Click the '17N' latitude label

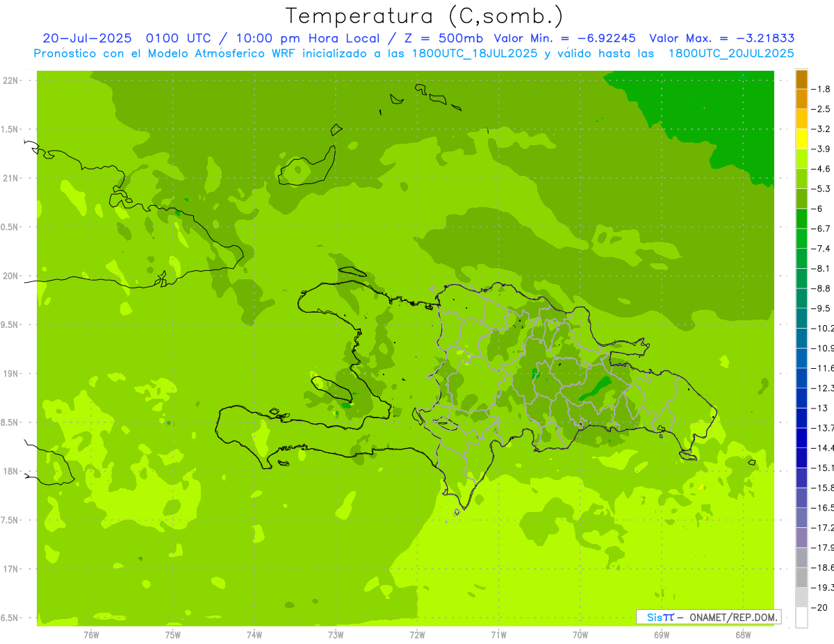point(11,569)
